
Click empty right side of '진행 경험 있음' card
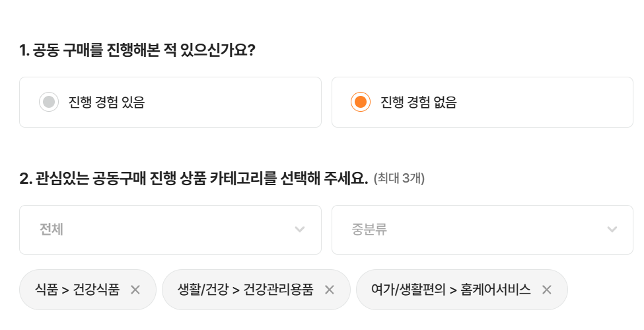251,102
